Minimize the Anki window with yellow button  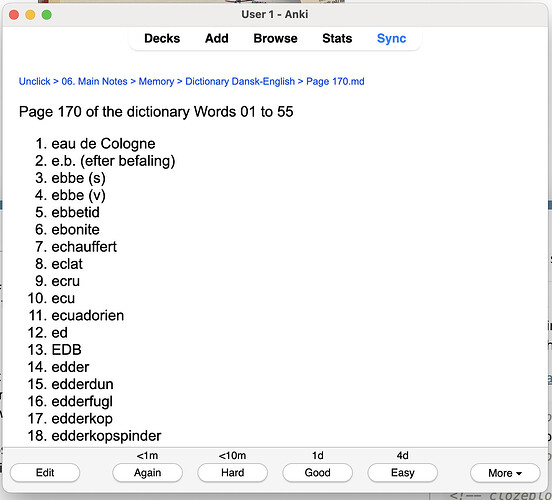[30, 15]
